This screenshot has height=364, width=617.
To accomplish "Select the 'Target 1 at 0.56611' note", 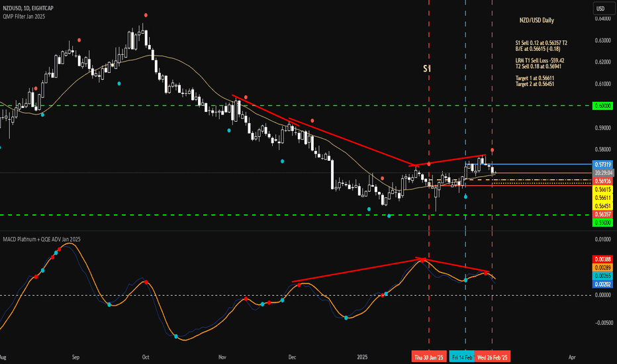I will (x=535, y=78).
